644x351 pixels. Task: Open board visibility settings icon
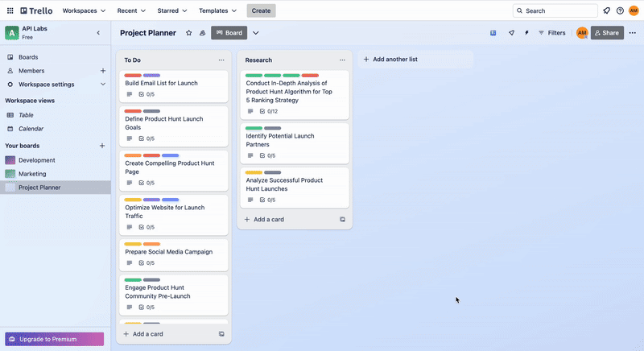(x=202, y=33)
